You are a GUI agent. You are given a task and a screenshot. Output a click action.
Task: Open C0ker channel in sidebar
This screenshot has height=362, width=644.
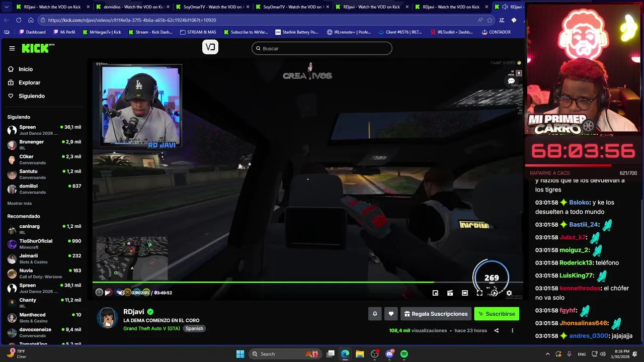(44, 159)
